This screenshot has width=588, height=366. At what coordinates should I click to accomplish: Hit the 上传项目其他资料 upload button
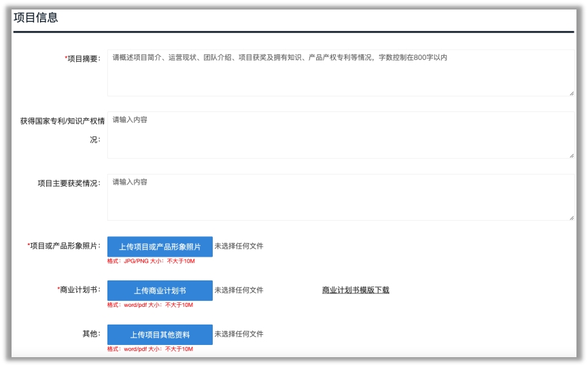(x=160, y=335)
